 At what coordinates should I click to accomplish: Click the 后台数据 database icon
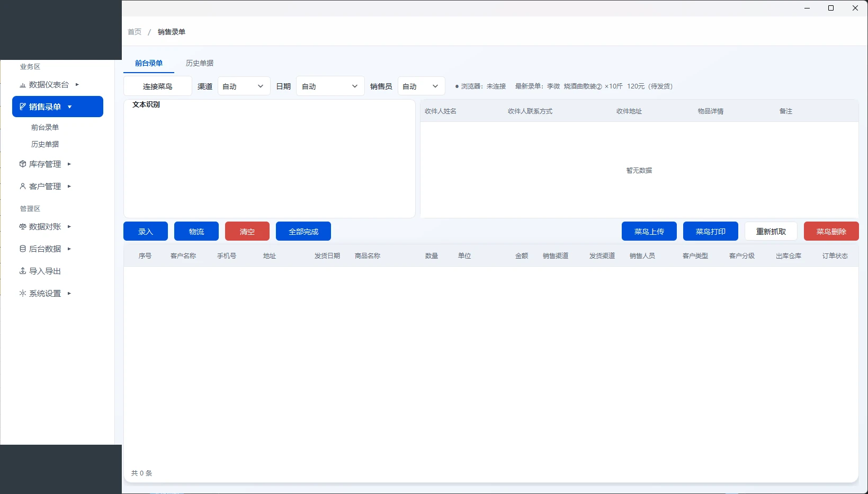[23, 249]
